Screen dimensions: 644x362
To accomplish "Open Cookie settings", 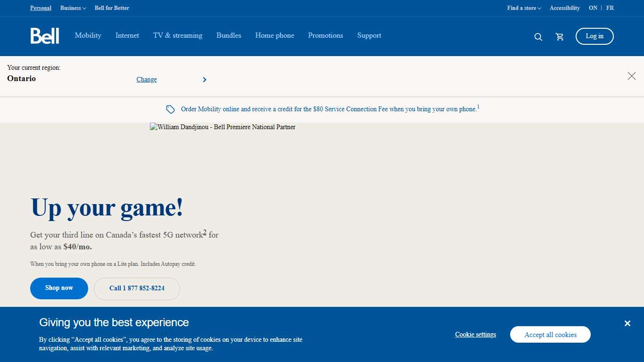I will pos(475,334).
